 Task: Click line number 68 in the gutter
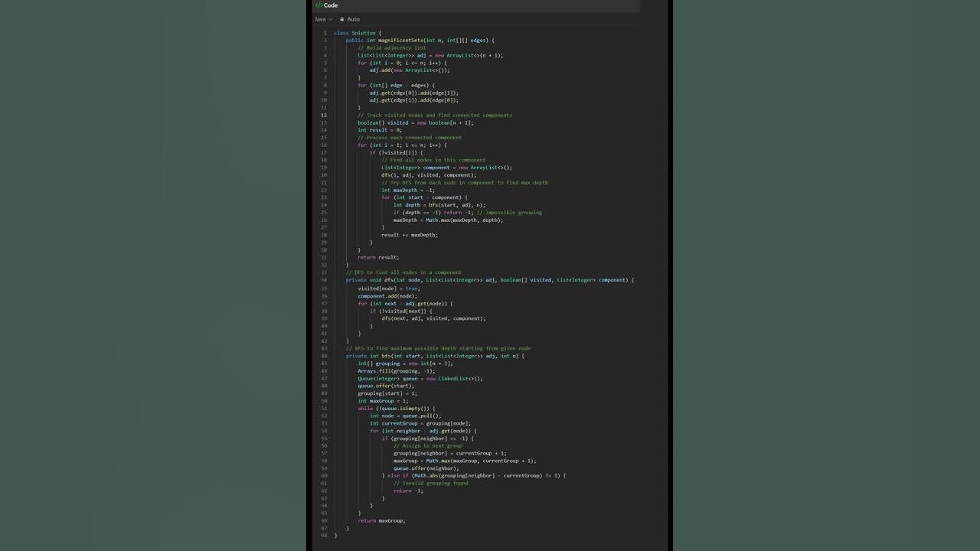click(324, 535)
